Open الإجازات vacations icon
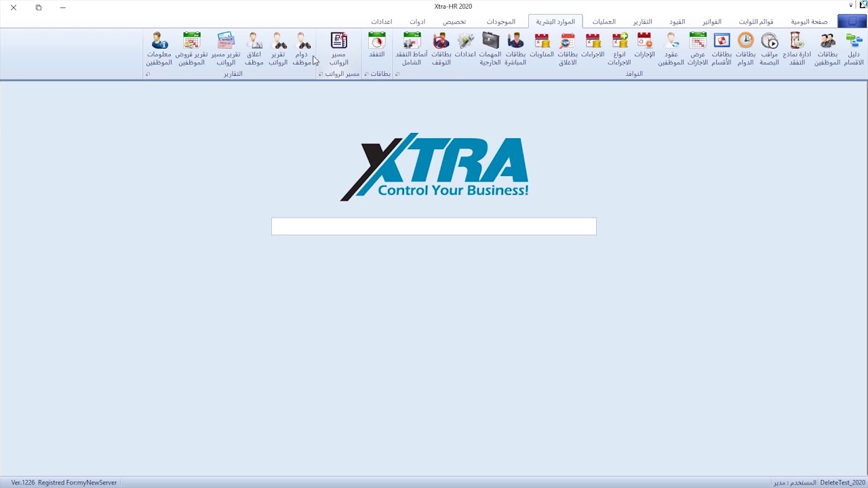 coord(644,45)
